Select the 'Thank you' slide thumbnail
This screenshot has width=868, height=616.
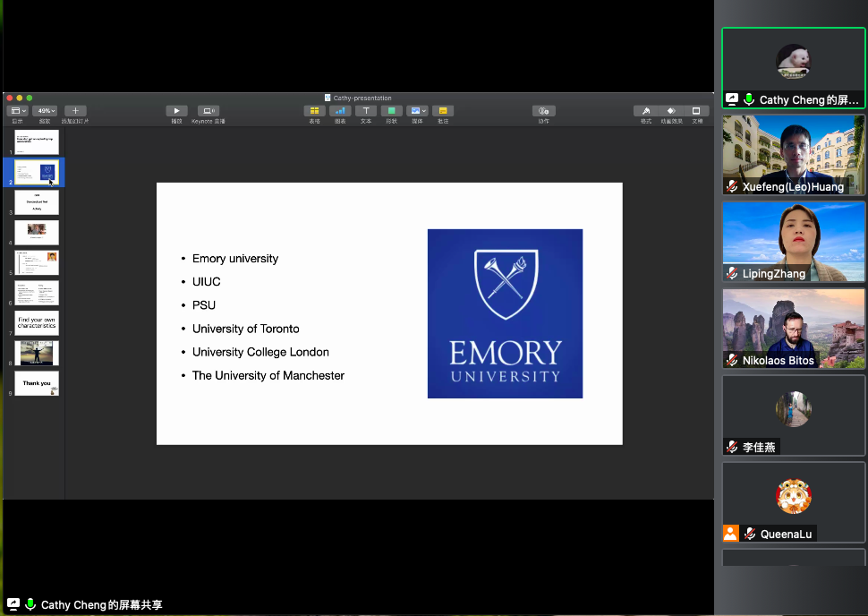point(37,383)
